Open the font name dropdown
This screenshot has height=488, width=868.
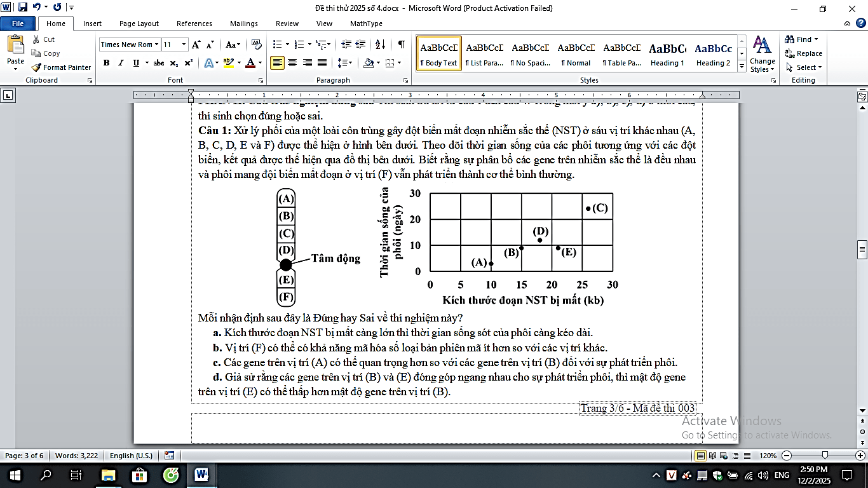click(x=156, y=44)
